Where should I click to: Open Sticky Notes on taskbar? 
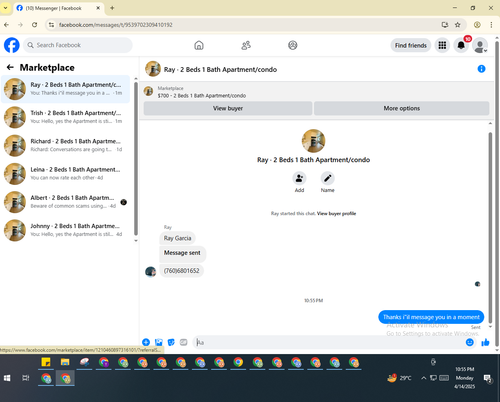click(46, 362)
